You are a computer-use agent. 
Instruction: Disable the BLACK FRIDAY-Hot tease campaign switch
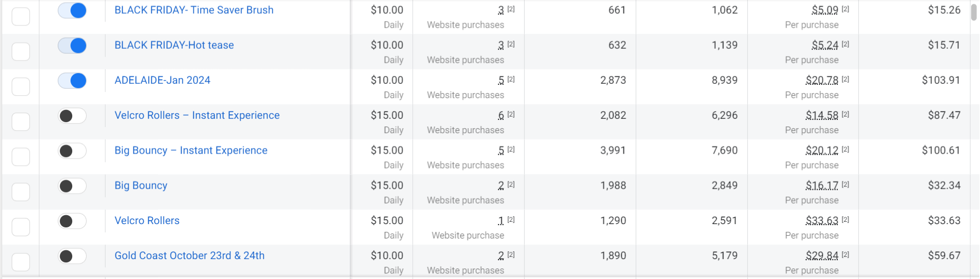tap(72, 45)
